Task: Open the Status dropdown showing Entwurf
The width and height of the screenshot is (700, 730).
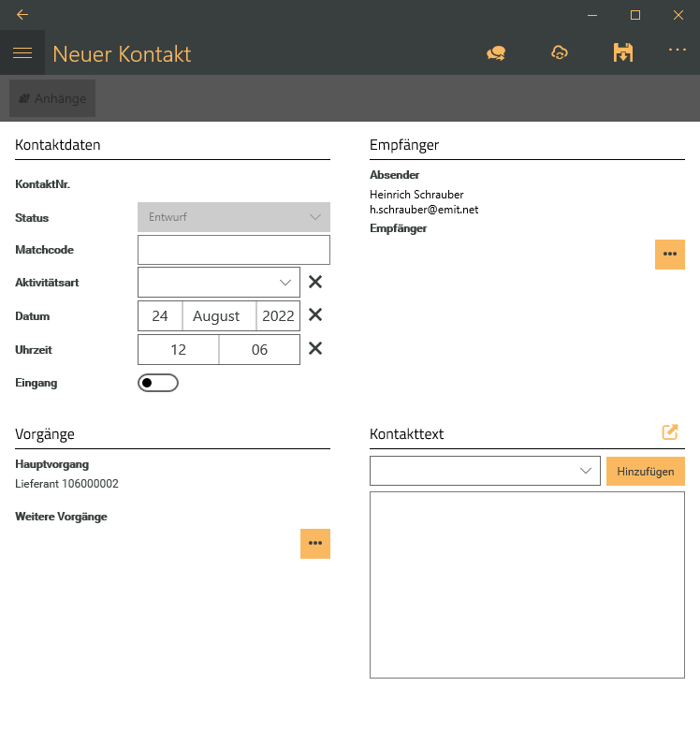Action: [x=234, y=217]
